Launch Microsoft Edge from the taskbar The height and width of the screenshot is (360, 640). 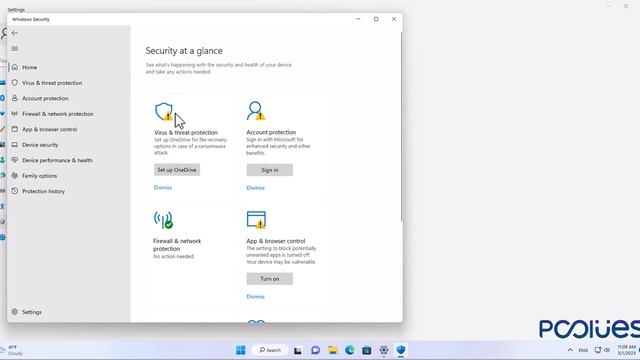350,350
